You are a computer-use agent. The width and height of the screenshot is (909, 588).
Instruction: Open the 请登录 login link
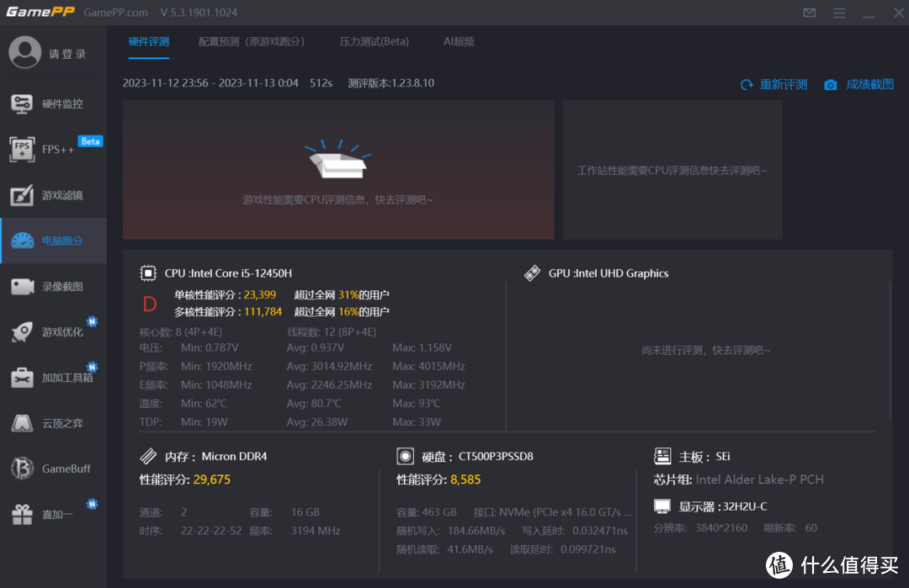coord(68,54)
